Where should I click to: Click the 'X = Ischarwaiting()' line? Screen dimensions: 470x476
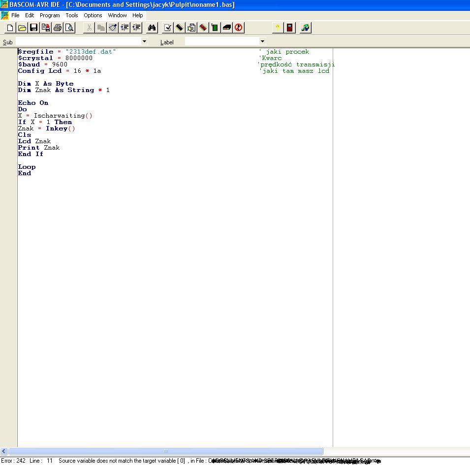point(55,116)
